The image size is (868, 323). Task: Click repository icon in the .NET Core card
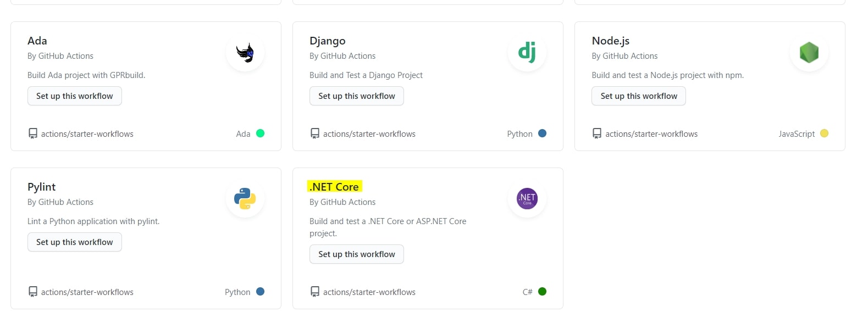coord(315,292)
